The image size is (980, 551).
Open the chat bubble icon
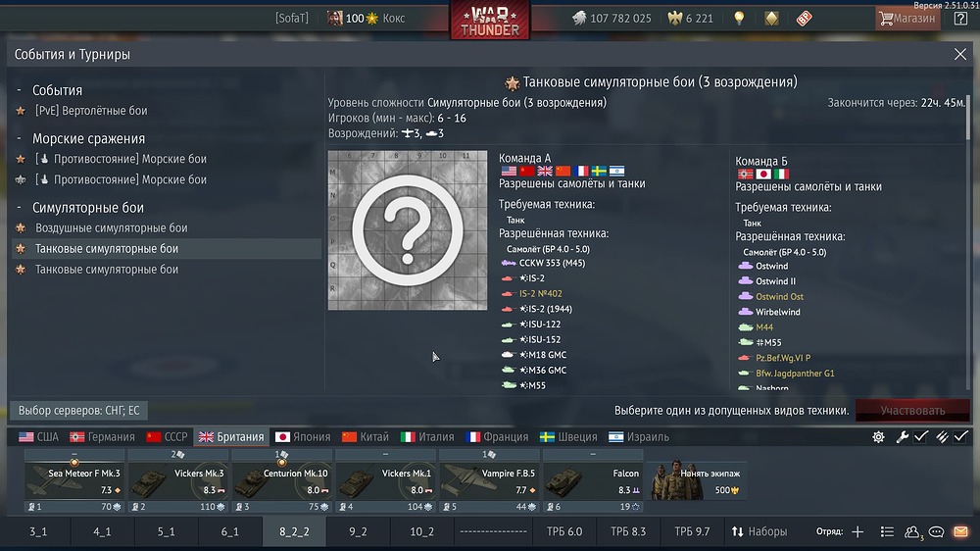click(936, 531)
